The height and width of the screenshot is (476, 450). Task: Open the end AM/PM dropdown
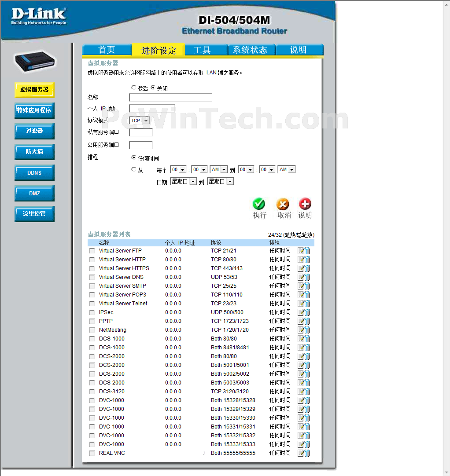point(287,169)
